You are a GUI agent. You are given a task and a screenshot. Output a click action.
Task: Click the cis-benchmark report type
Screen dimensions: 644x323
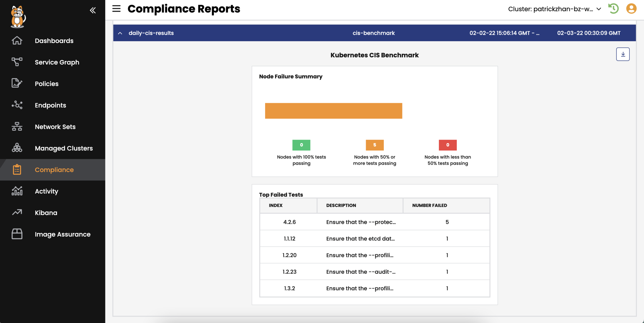pos(374,33)
